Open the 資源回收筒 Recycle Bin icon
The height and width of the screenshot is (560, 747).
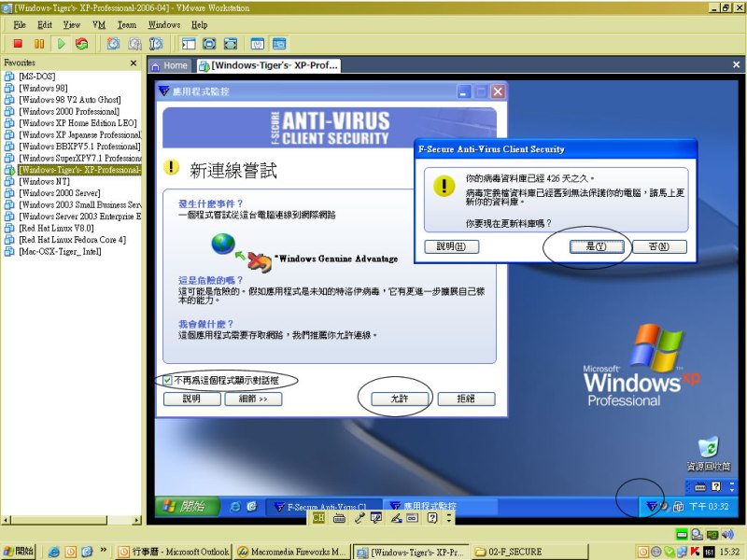tap(709, 454)
